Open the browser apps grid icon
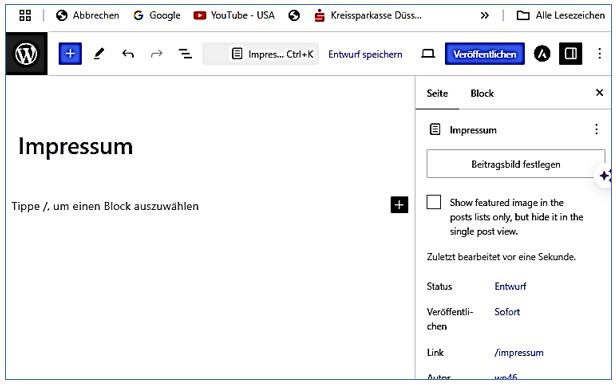Image resolution: width=616 pixels, height=384 pixels. (25, 15)
